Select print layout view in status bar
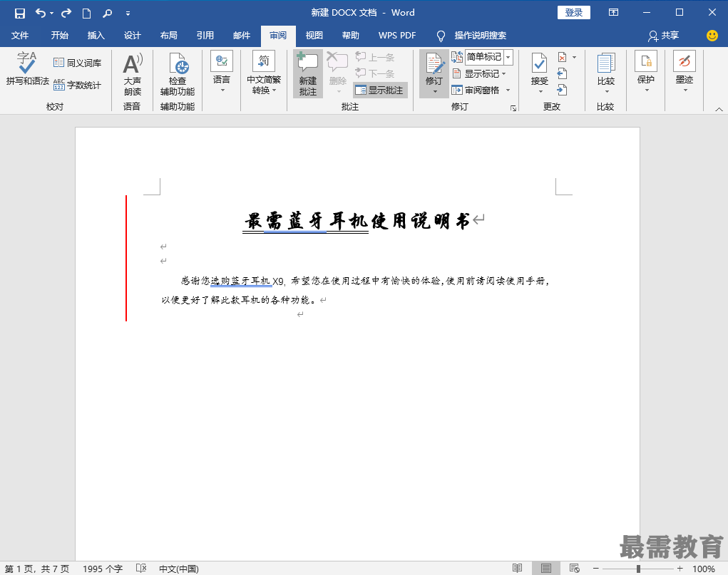Screen dimensions: 728x575 546,568
